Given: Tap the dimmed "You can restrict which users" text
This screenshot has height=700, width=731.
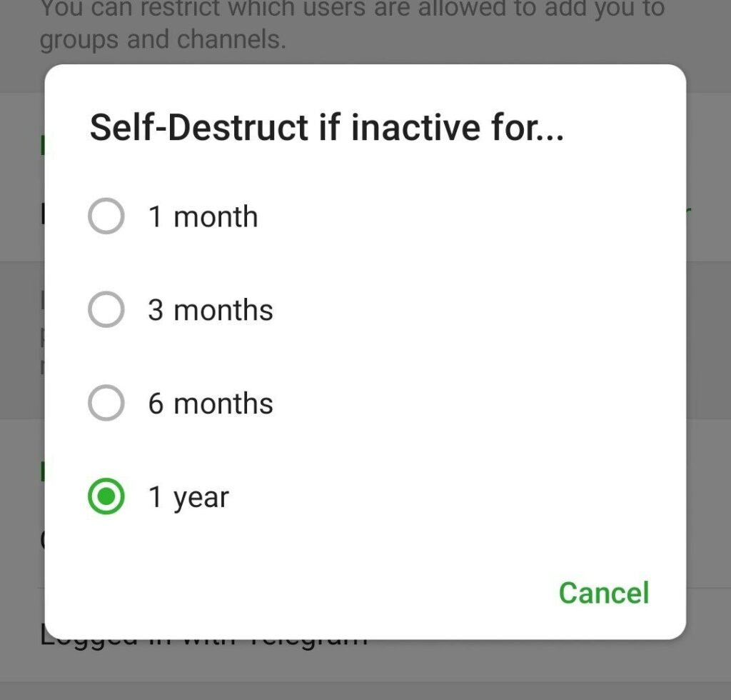Looking at the screenshot, I should 351,10.
